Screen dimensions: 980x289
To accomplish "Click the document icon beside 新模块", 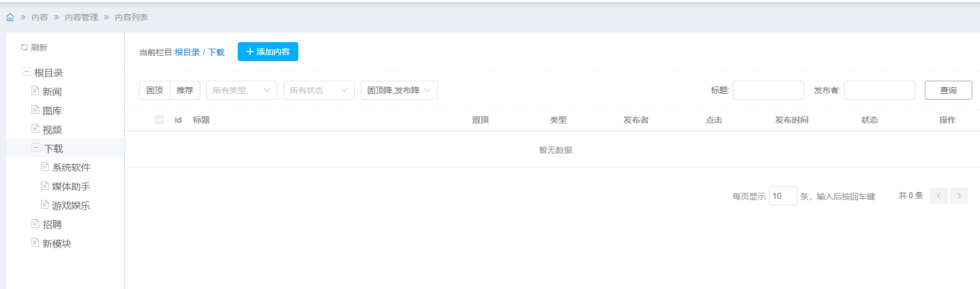I will coord(35,243).
